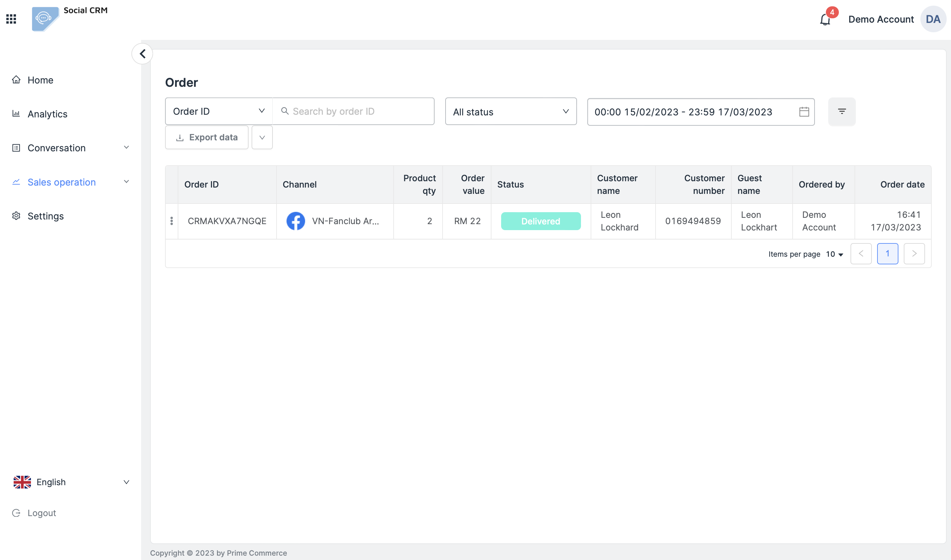Open the advanced filter icon button
Screen dimensions: 951x560
click(x=842, y=112)
